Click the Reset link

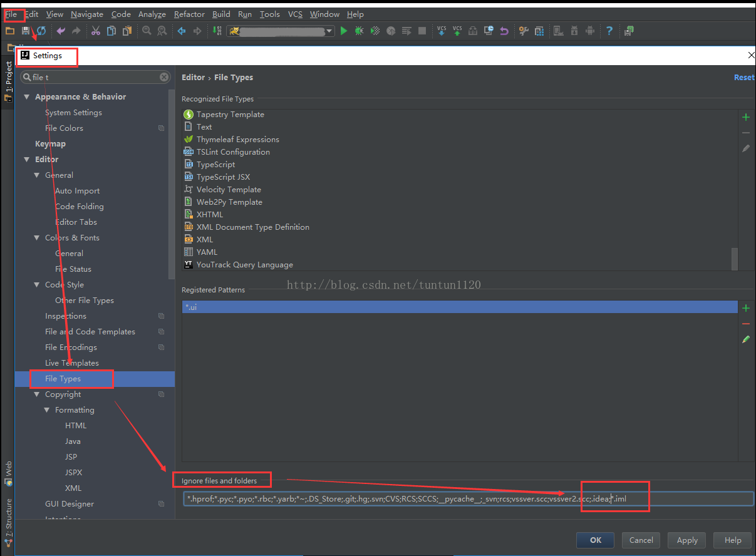[x=744, y=78]
